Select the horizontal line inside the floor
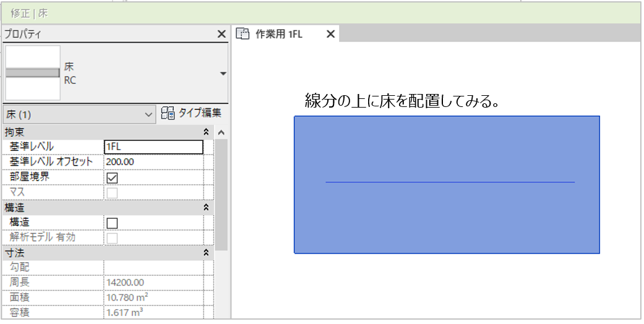Image resolution: width=644 pixels, height=324 pixels. tap(450, 182)
